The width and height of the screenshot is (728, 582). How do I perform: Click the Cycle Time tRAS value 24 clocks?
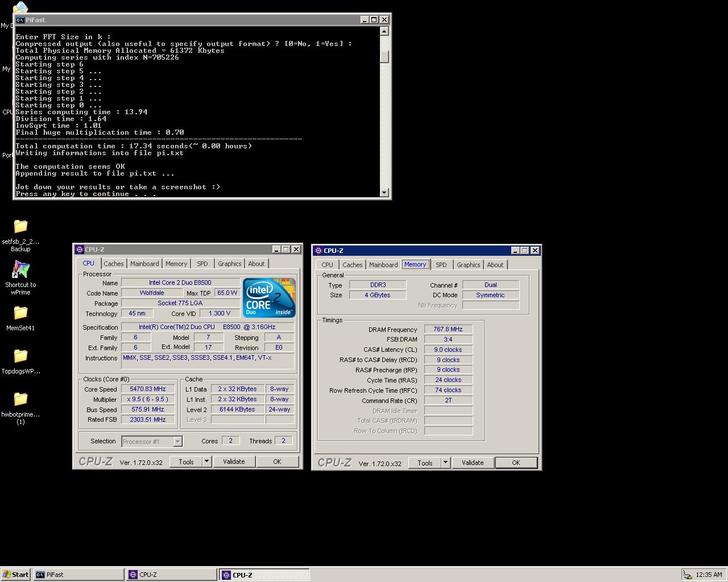coord(448,380)
